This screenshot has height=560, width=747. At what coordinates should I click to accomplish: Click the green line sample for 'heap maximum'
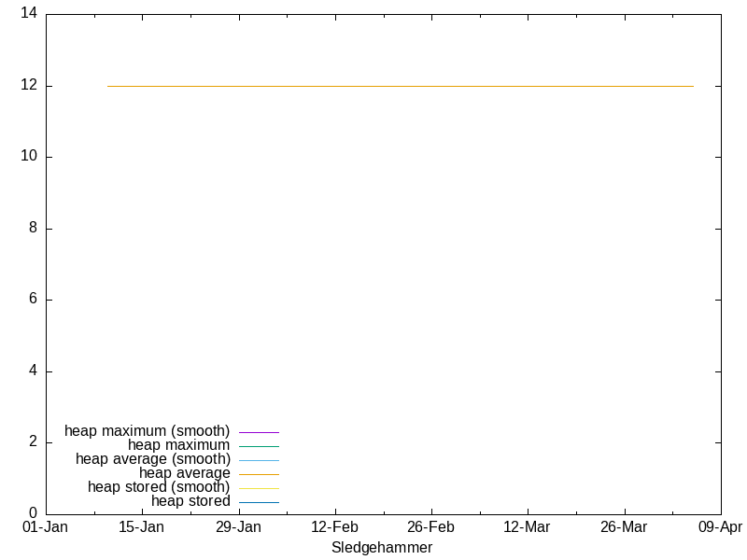259,446
